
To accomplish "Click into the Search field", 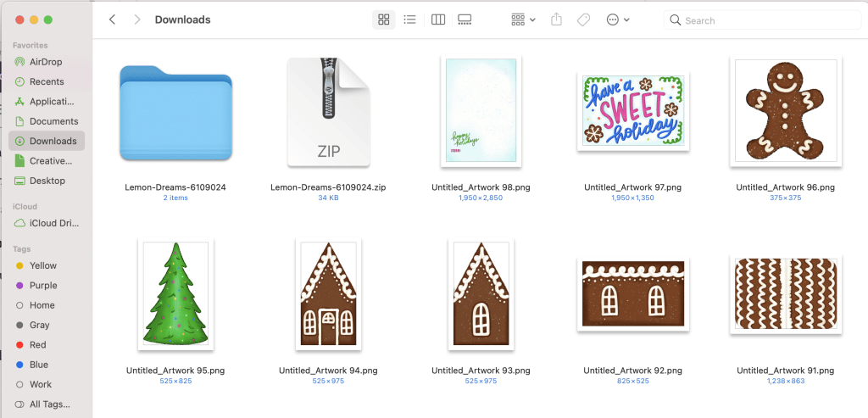I will point(762,20).
